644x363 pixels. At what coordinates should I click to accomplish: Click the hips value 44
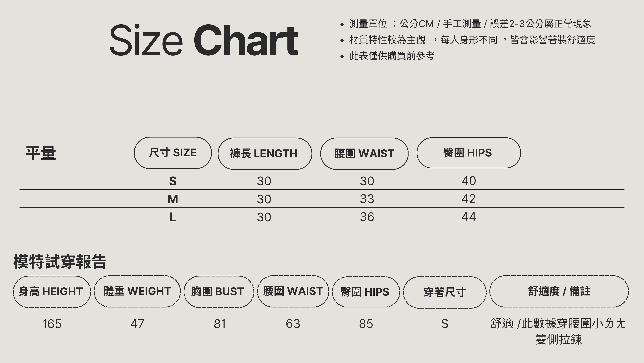click(x=468, y=217)
